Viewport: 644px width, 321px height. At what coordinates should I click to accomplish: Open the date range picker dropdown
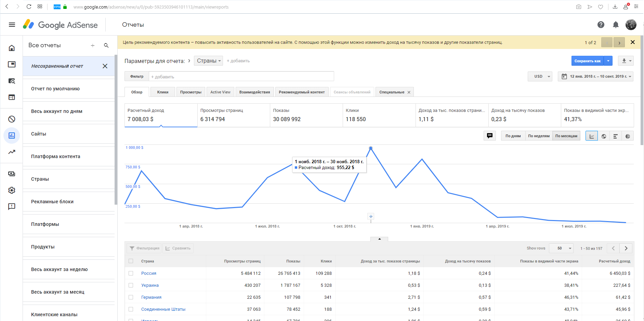pos(596,76)
